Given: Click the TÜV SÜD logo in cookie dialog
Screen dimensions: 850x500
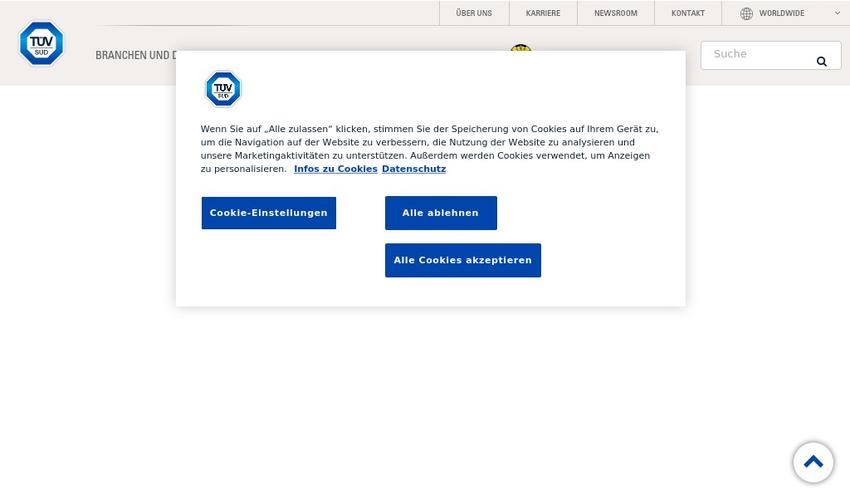Looking at the screenshot, I should [x=223, y=89].
